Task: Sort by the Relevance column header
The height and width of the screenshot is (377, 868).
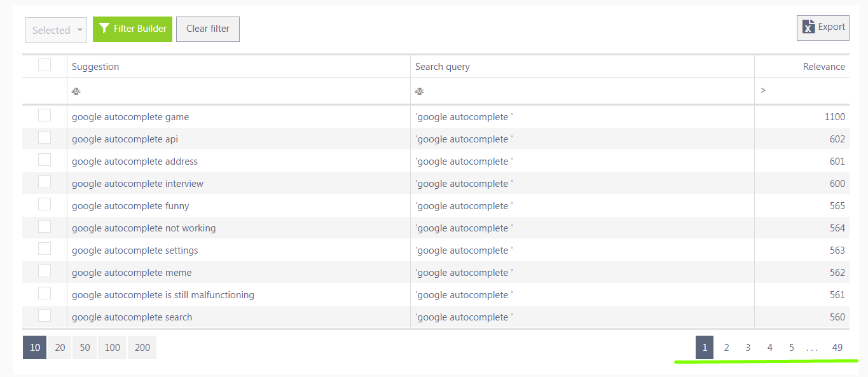Action: point(824,67)
